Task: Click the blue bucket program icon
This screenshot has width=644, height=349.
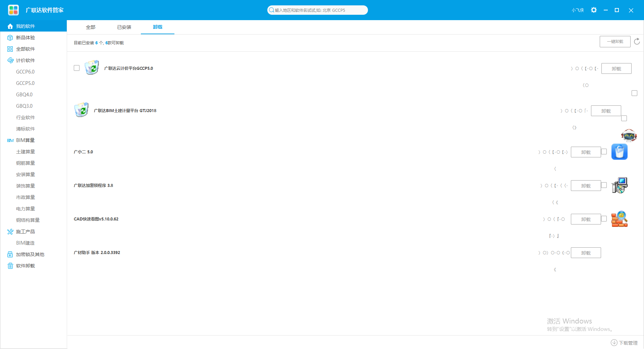Action: (620, 152)
